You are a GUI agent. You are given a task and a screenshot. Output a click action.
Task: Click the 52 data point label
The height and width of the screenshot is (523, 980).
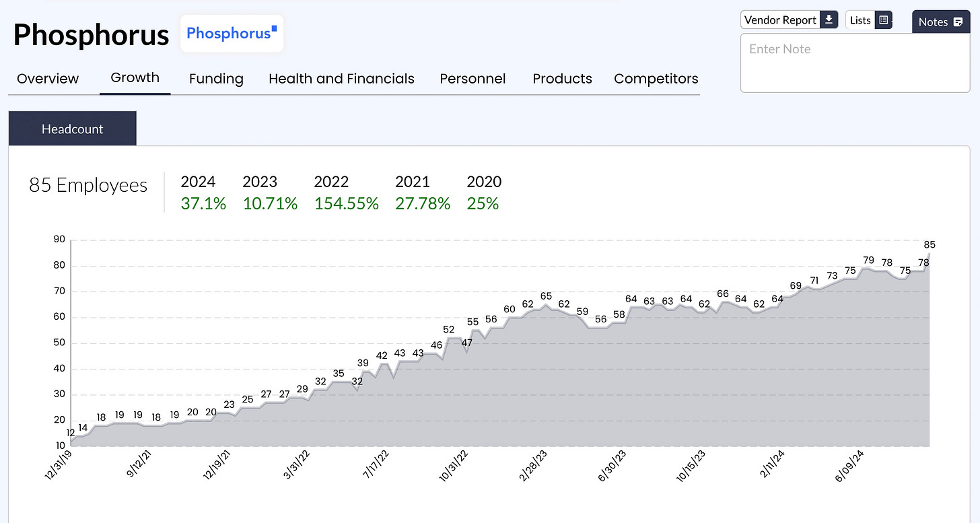point(449,329)
